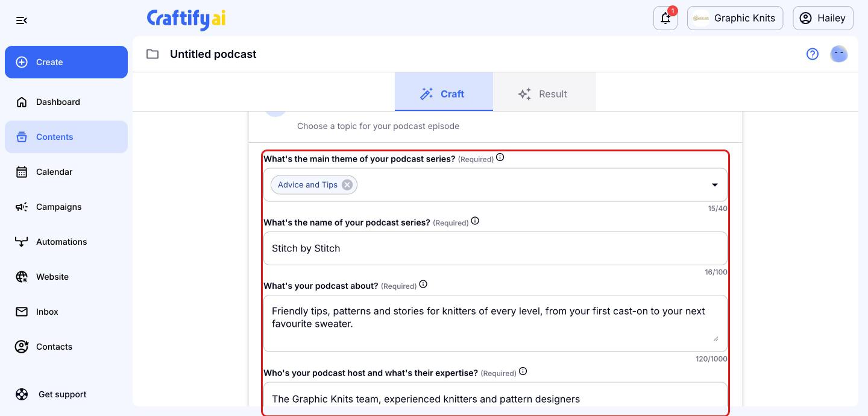
Task: Open Contacts
Action: pyautogui.click(x=66, y=347)
